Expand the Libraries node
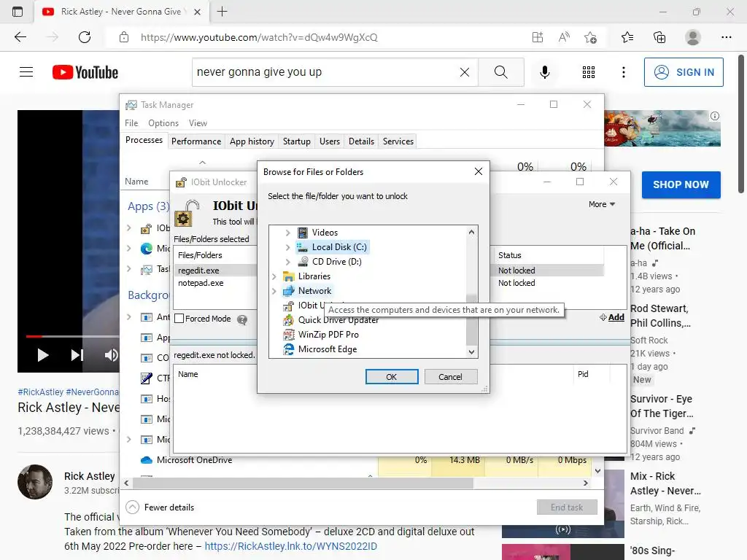Image resolution: width=747 pixels, height=560 pixels. pos(274,276)
